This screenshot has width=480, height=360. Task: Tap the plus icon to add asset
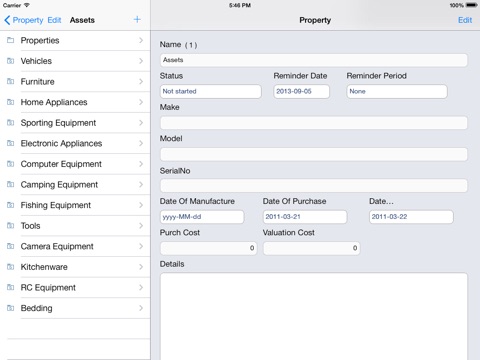coord(137,19)
